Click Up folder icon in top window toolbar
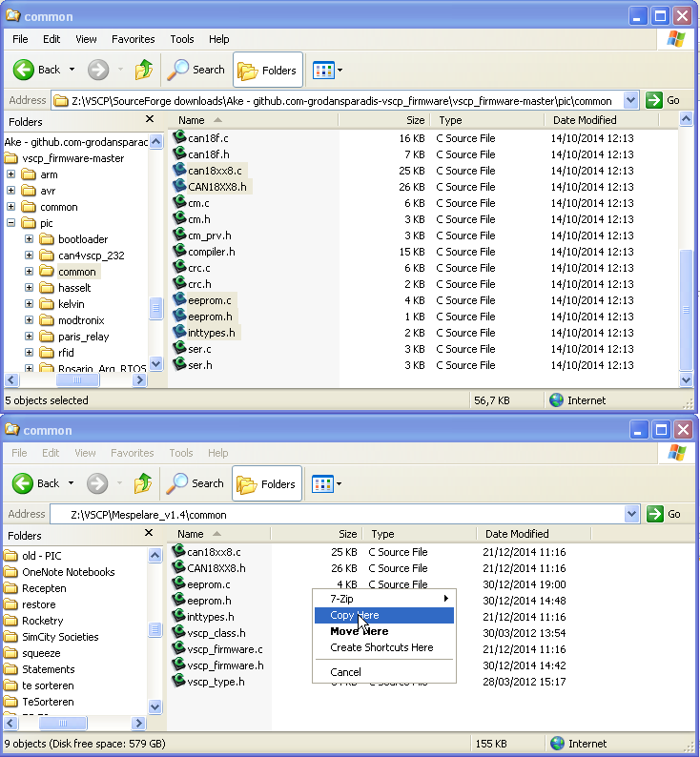This screenshot has width=700, height=757. coord(143,70)
